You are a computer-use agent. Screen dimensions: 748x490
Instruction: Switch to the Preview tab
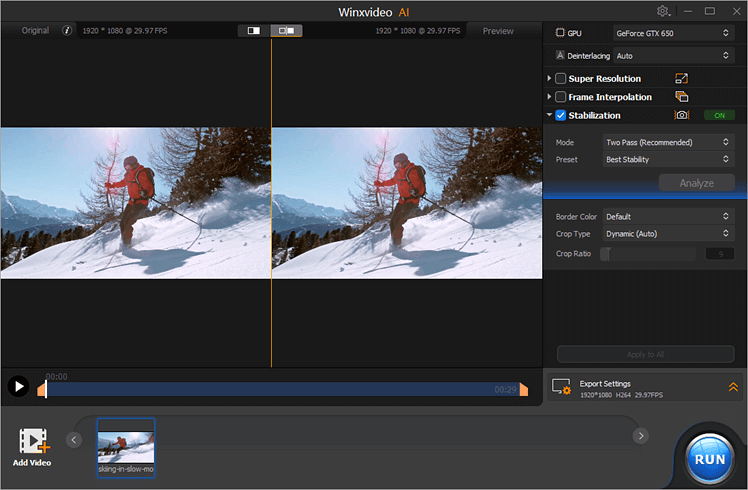[x=498, y=31]
